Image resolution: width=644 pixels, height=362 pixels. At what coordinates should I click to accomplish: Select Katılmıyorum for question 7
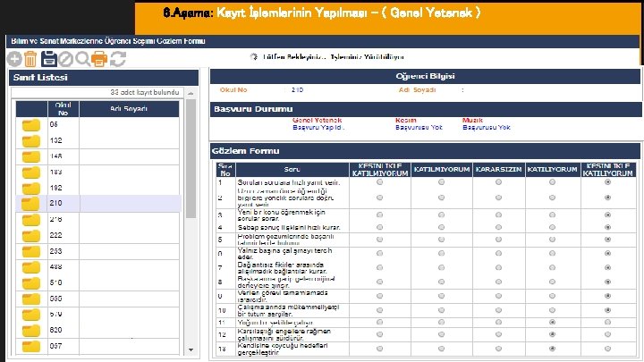(441, 267)
